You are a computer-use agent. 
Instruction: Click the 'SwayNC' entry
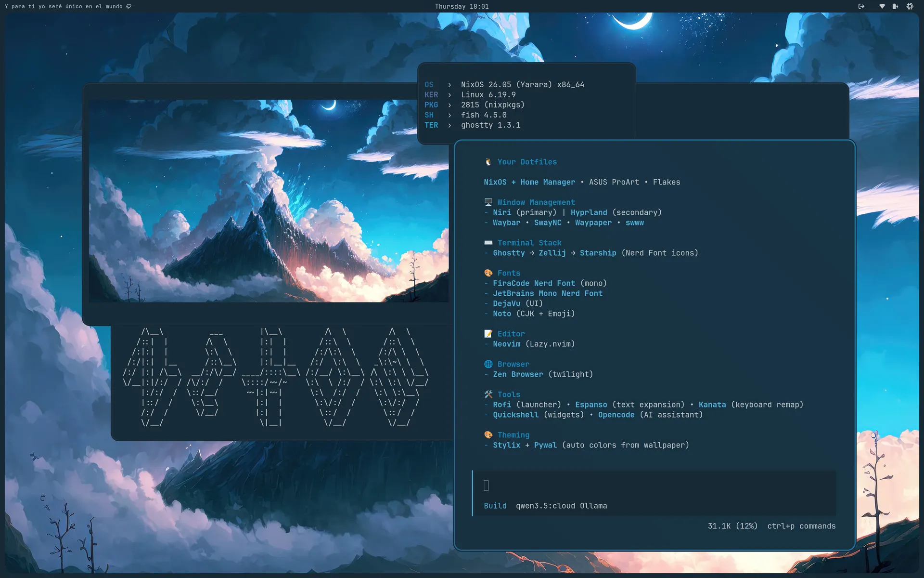[x=548, y=223]
